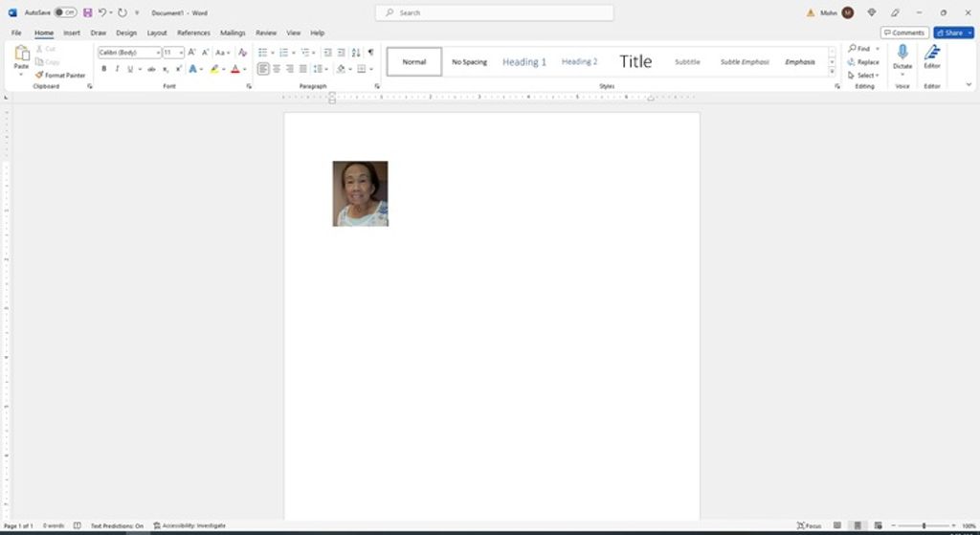Toggle Italic formatting
Image resolution: width=980 pixels, height=535 pixels.
(x=117, y=69)
